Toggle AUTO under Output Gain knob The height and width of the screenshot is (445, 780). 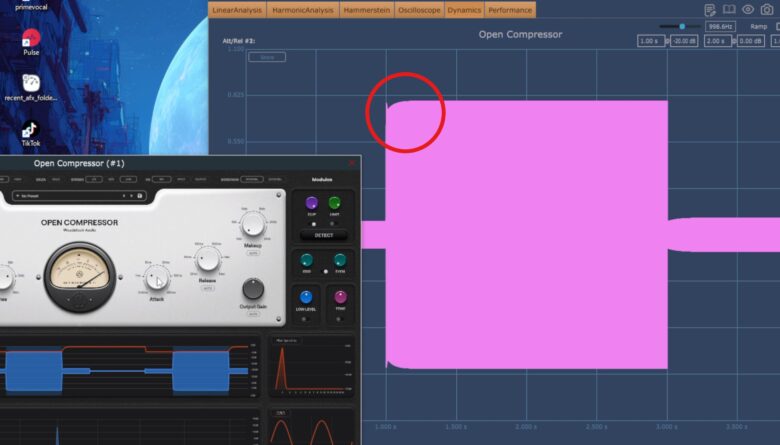click(x=253, y=313)
